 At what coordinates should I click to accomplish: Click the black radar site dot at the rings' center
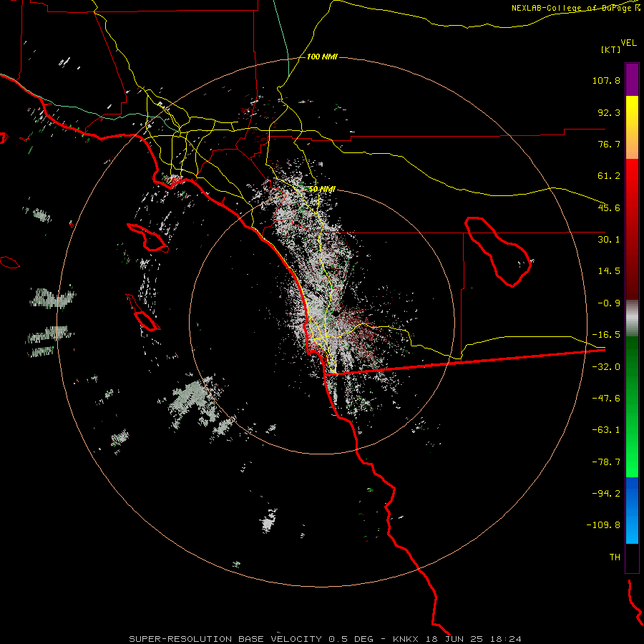(336, 314)
